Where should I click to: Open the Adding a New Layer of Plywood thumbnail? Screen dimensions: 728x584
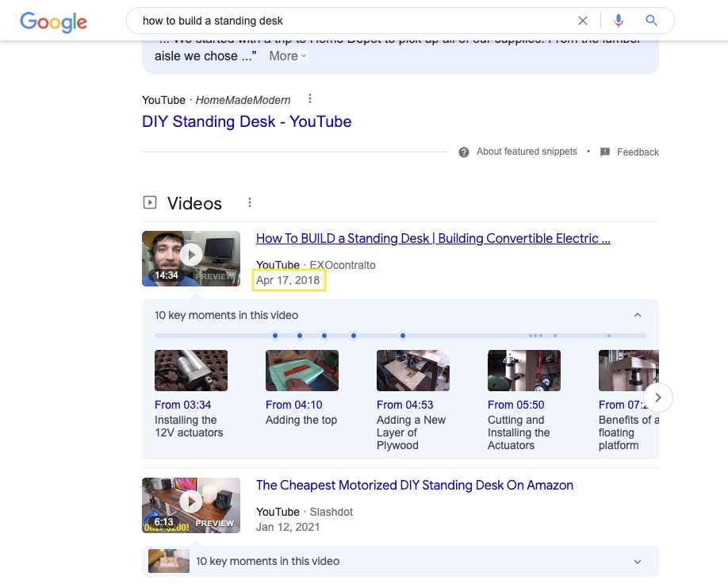coord(413,371)
